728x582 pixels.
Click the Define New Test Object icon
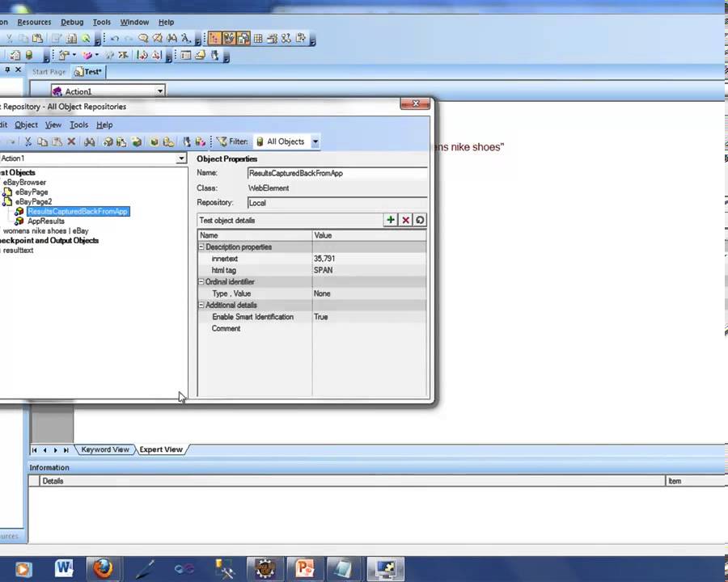pos(137,141)
